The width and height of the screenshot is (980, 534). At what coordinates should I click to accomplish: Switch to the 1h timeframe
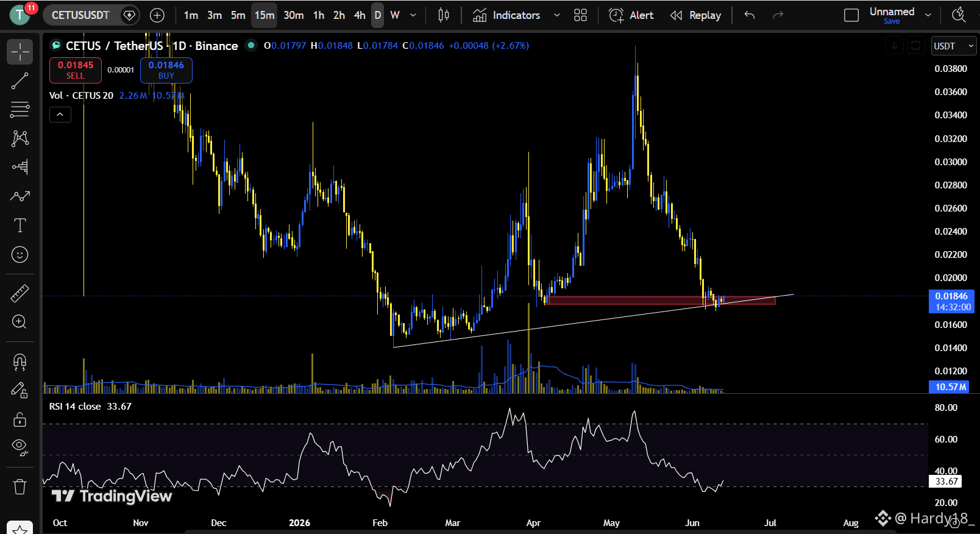[x=319, y=15]
